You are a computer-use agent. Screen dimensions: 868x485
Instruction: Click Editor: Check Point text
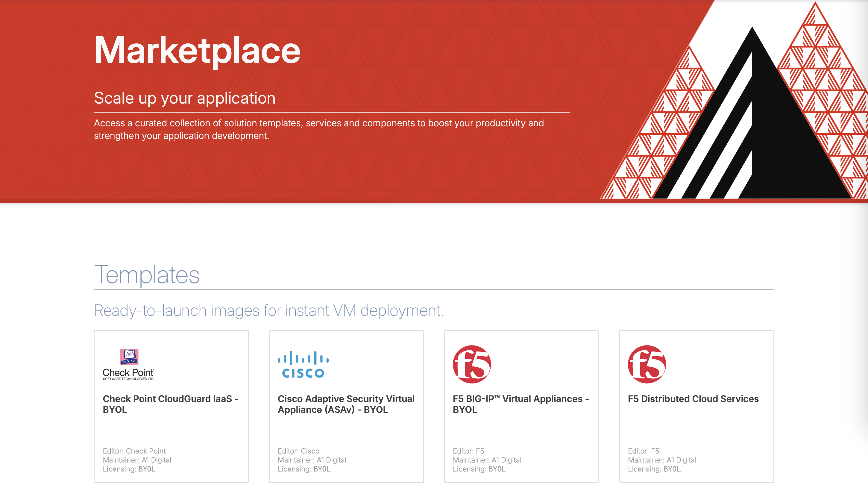pyautogui.click(x=134, y=451)
